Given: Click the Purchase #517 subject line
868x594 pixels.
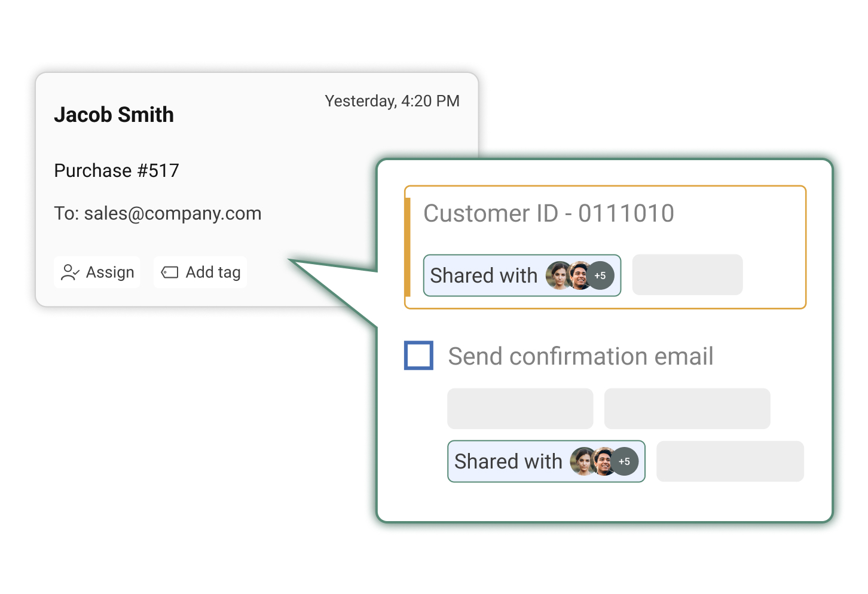Looking at the screenshot, I should (117, 171).
